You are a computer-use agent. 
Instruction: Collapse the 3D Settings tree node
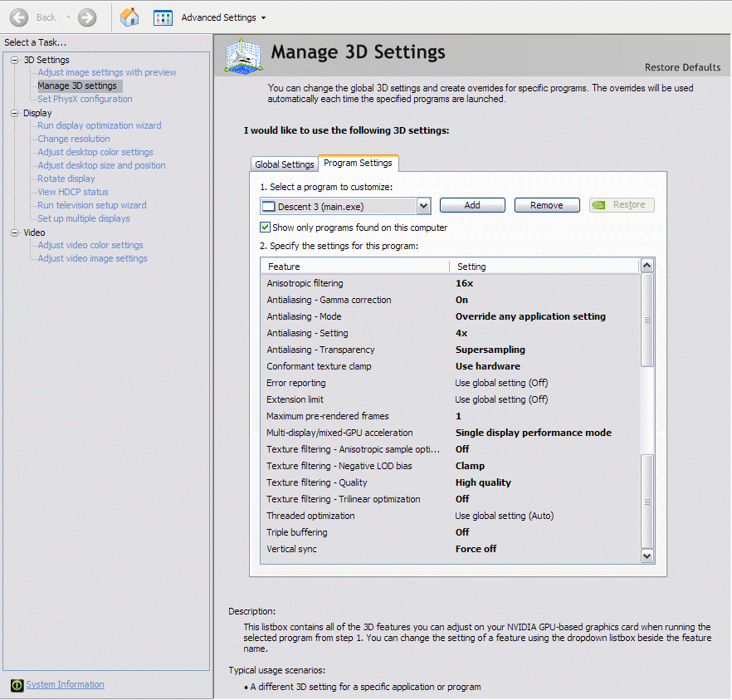point(14,60)
